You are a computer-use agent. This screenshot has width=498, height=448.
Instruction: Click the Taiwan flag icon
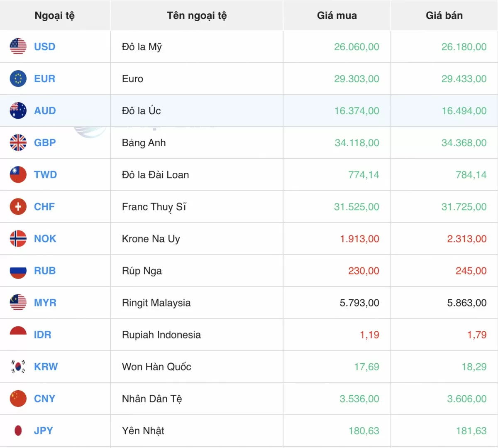click(18, 174)
